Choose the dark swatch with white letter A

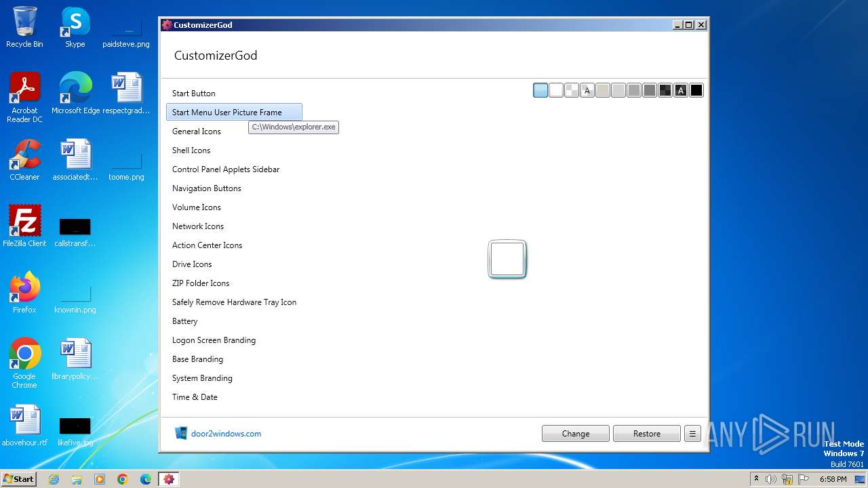coord(681,91)
